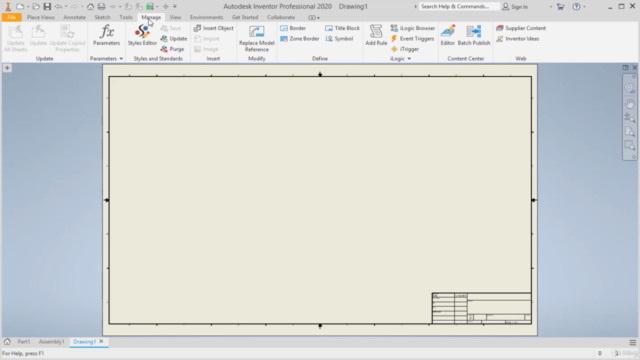Viewport: 640px width, 360px height.
Task: Open Supplier Content
Action: [x=521, y=28]
